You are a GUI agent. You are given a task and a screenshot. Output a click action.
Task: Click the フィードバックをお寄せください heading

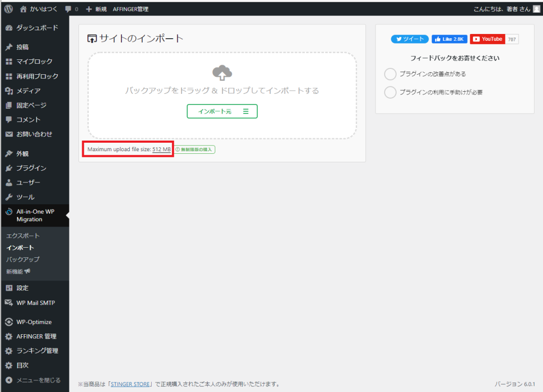coord(454,58)
